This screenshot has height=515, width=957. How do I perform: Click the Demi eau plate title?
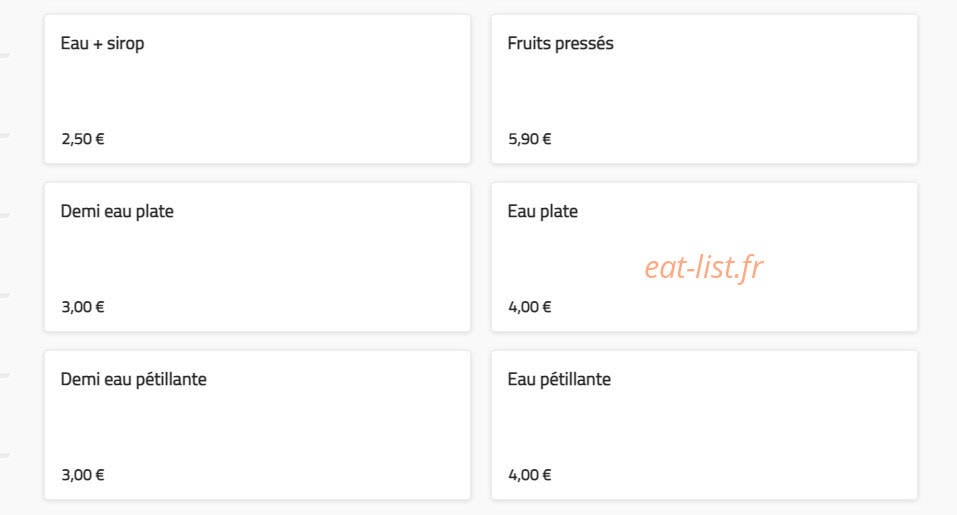coord(117,212)
